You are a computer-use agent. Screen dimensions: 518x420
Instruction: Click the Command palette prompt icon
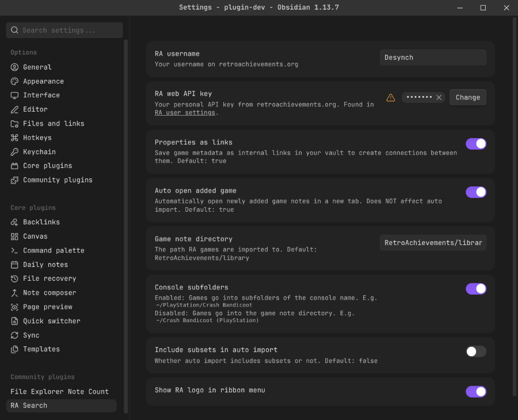click(x=14, y=251)
